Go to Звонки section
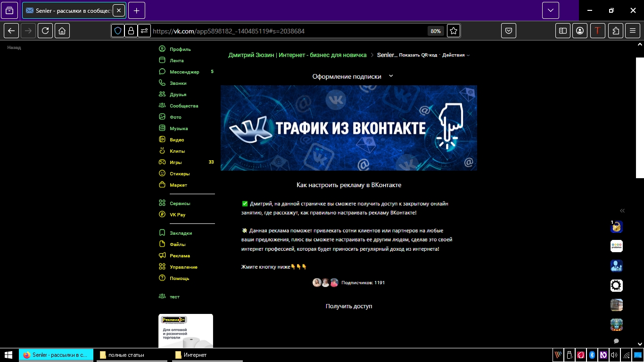Screen dimensions: 644x362 [178, 83]
